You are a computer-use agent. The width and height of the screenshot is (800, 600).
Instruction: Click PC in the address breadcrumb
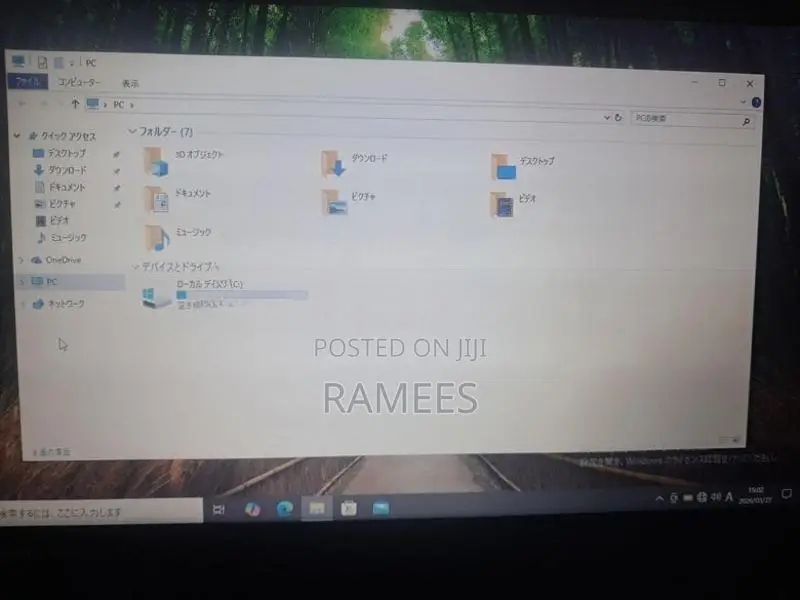point(118,104)
